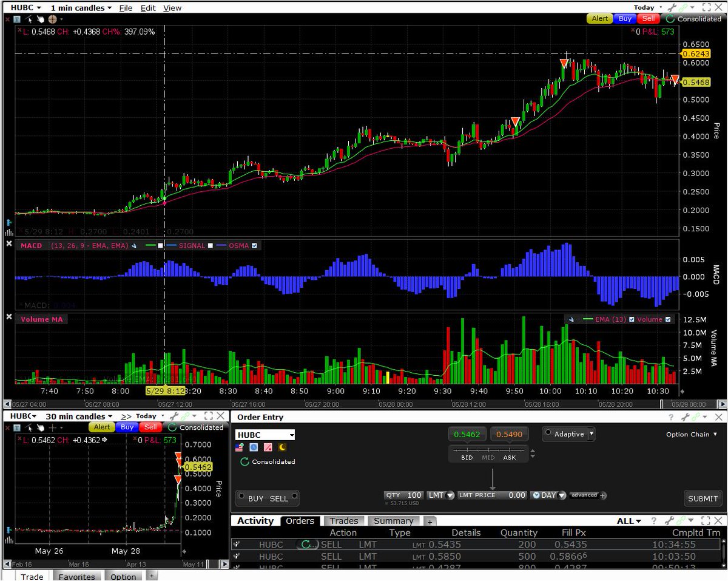
Task: Click the yellow Alert button on main chart
Action: (x=599, y=18)
